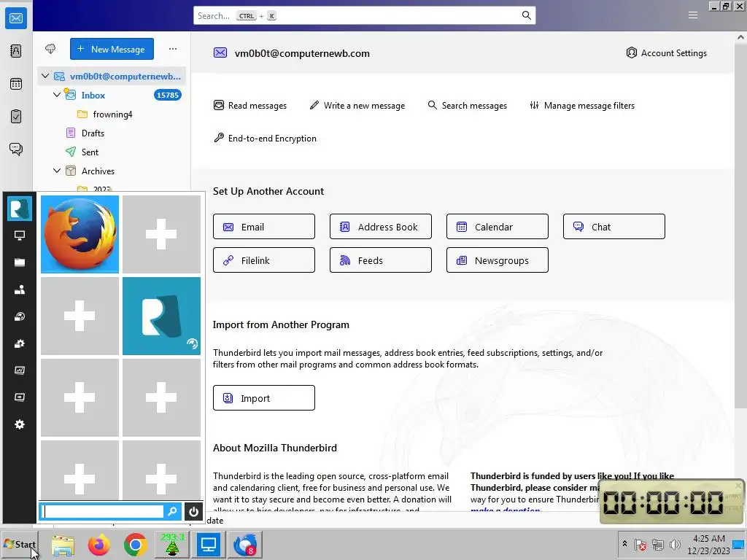Open the Tasks space icon in the sidebar

[16, 116]
